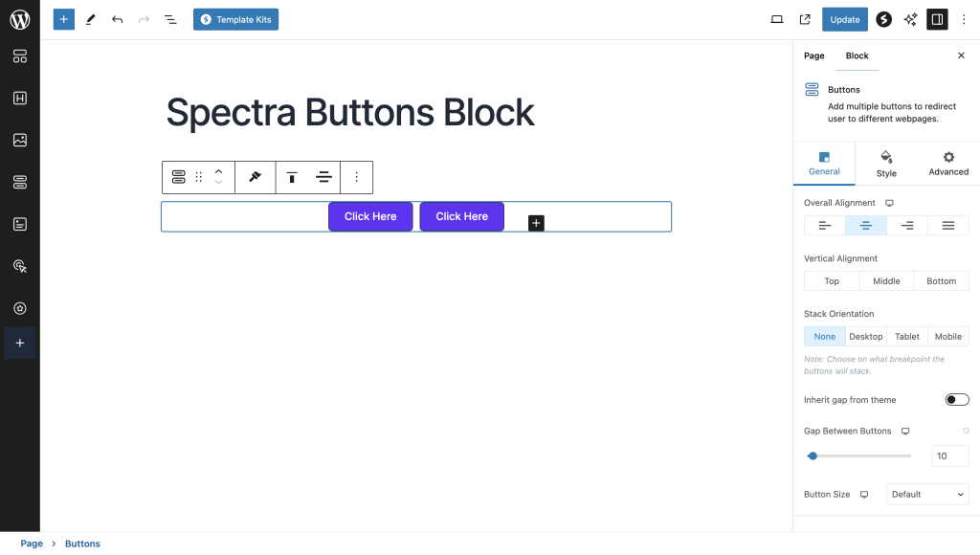The image size is (980, 555).
Task: Open the style copy-paste brush in block toolbar
Action: coord(255,177)
